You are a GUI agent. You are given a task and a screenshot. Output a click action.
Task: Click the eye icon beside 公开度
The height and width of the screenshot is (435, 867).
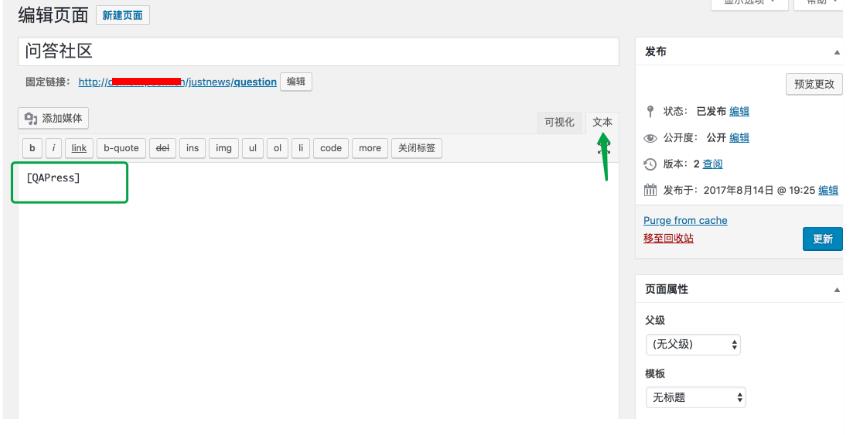(x=650, y=138)
